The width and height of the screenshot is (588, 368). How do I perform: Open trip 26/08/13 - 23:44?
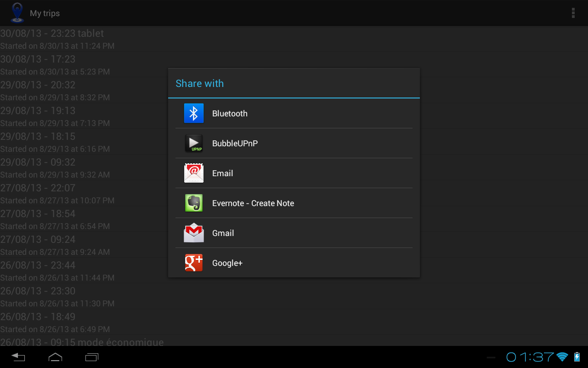(x=294, y=270)
